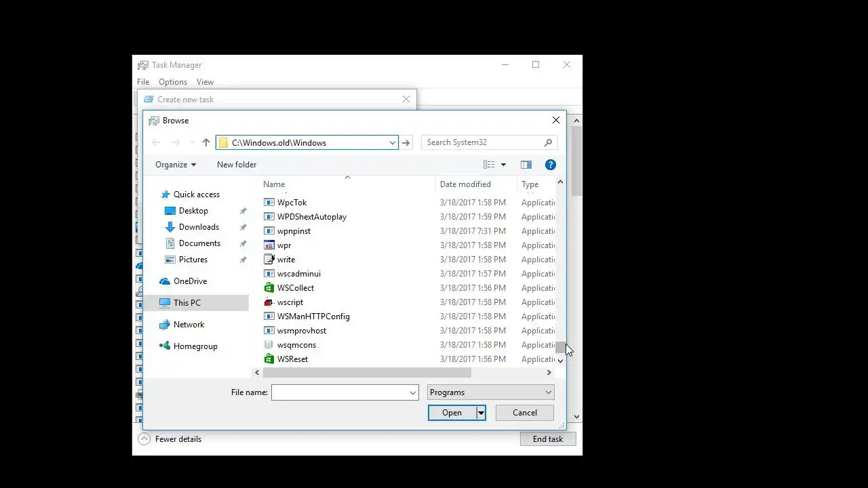Click the wpnpinst file icon
868x488 pixels.
click(269, 231)
